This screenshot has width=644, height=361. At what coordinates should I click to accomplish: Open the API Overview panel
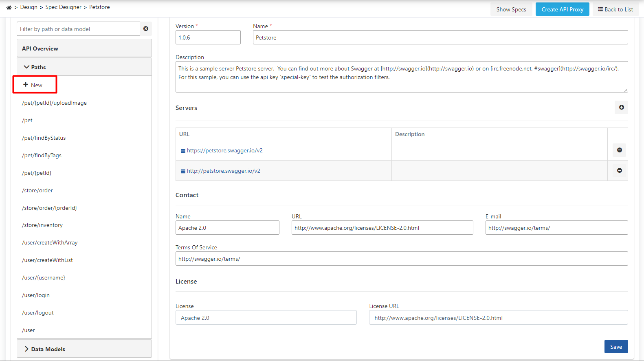pyautogui.click(x=40, y=48)
